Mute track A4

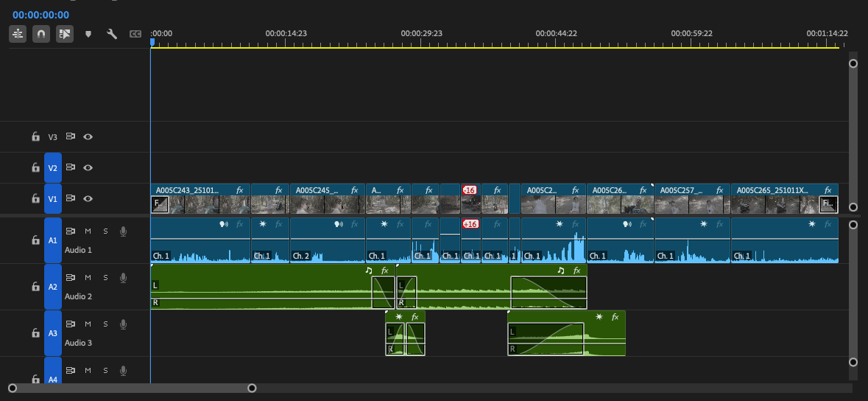[88, 371]
